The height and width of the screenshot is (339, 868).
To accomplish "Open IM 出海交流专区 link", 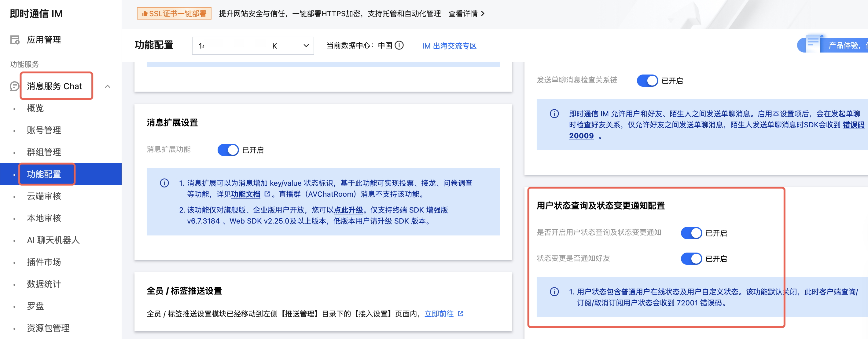I will (449, 46).
